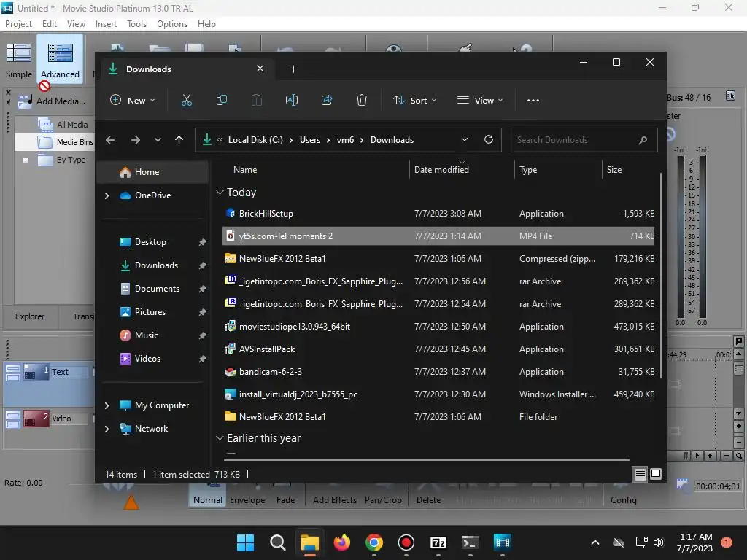Expand the address bar history dropdown
The width and height of the screenshot is (747, 560).
pyautogui.click(x=465, y=139)
